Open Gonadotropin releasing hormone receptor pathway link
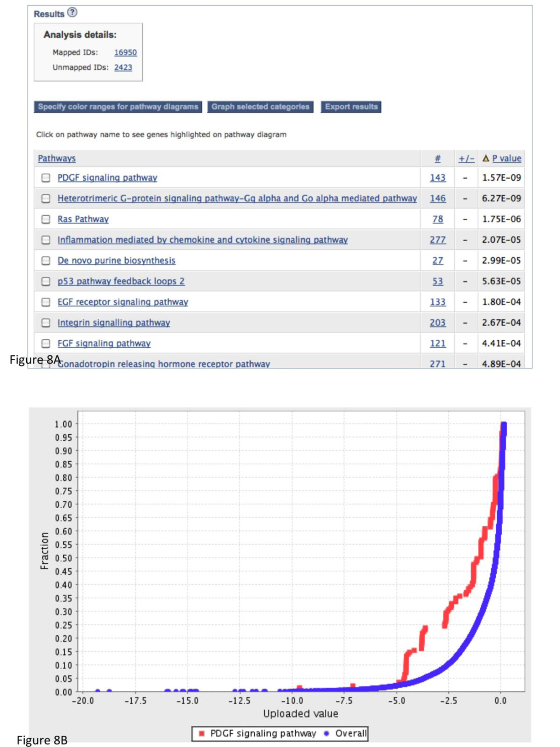This screenshot has height=747, width=560. pos(164,364)
